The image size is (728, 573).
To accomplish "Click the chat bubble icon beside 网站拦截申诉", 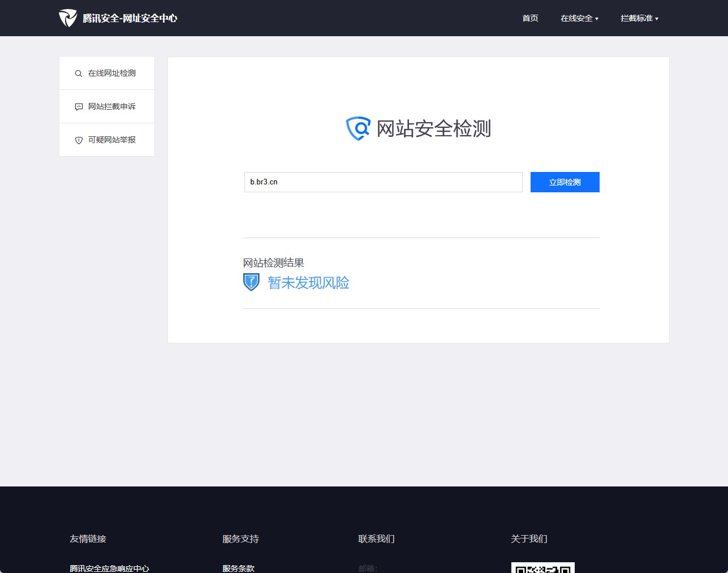I will click(x=79, y=107).
